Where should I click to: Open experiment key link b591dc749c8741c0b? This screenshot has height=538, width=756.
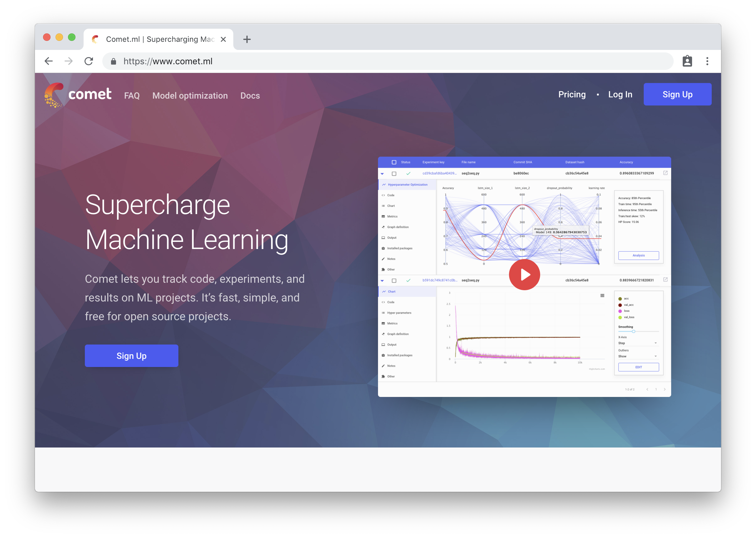(439, 280)
